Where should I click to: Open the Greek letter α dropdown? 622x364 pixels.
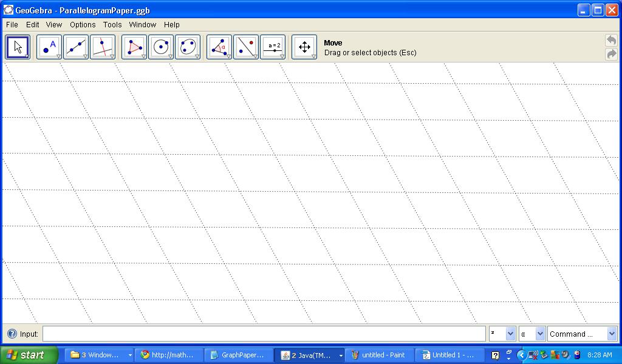[x=540, y=334]
